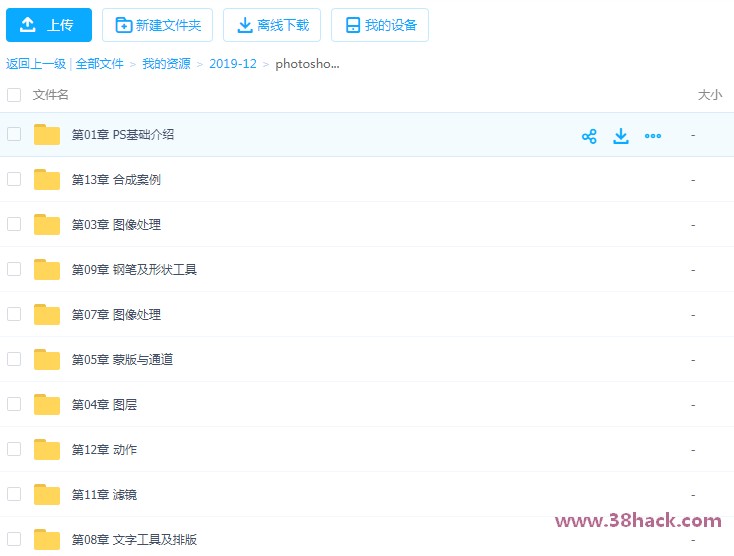Share the 第01章 PS基础介绍 folder

589,136
